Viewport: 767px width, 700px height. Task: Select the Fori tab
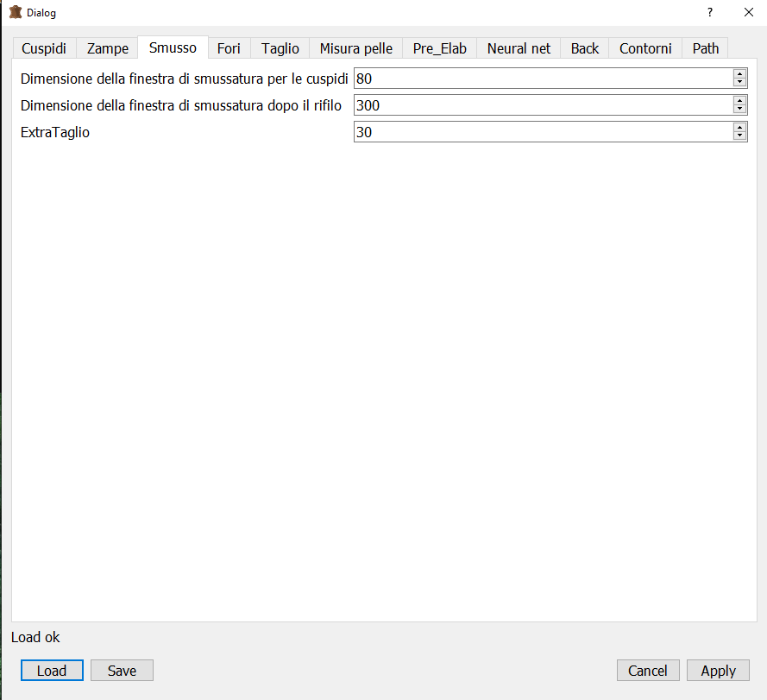(x=229, y=48)
